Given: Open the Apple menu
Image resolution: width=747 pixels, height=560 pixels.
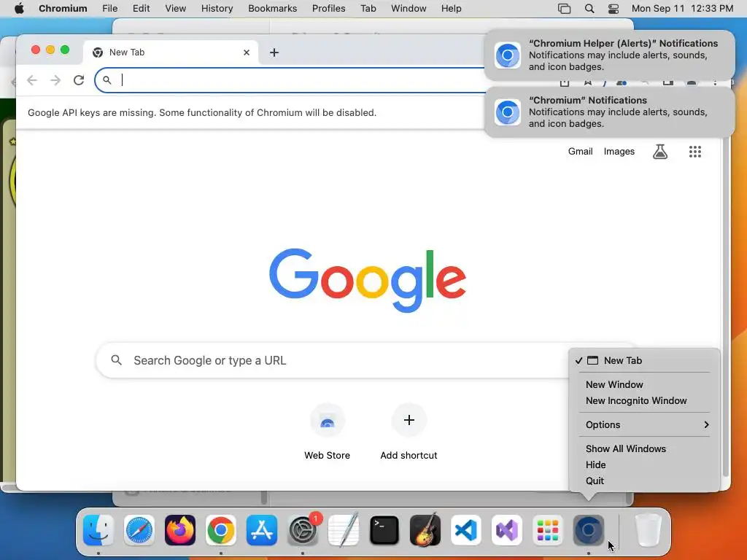Looking at the screenshot, I should pos(19,9).
